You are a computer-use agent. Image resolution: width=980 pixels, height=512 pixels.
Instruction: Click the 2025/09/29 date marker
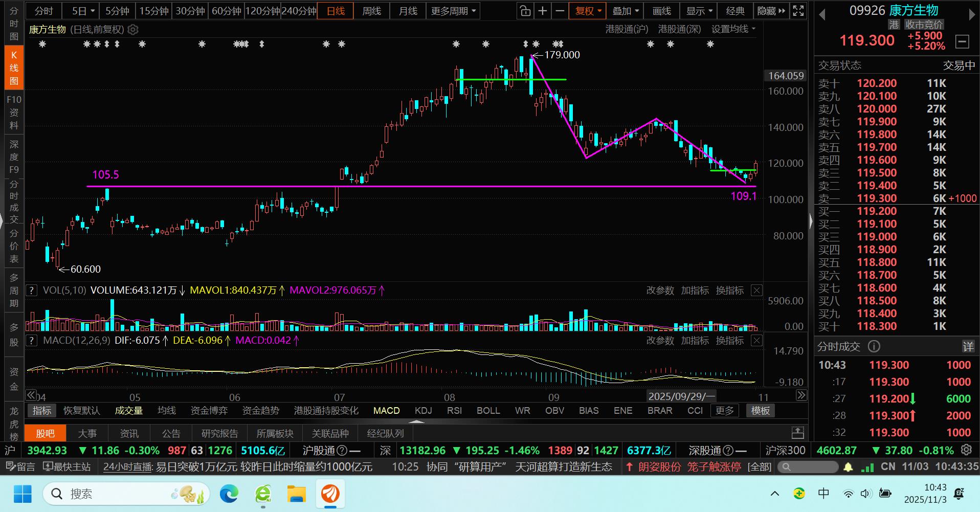(681, 396)
